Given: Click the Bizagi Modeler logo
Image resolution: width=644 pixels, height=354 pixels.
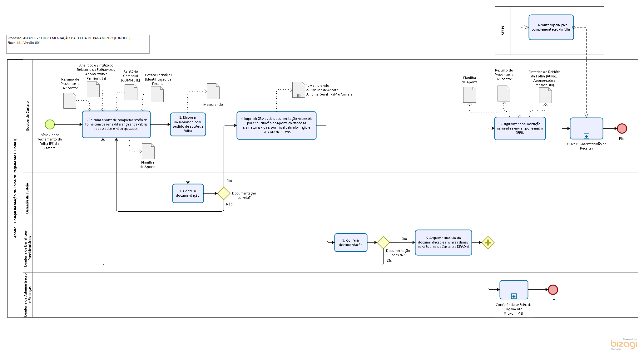Looking at the screenshot, I should pyautogui.click(x=624, y=344).
